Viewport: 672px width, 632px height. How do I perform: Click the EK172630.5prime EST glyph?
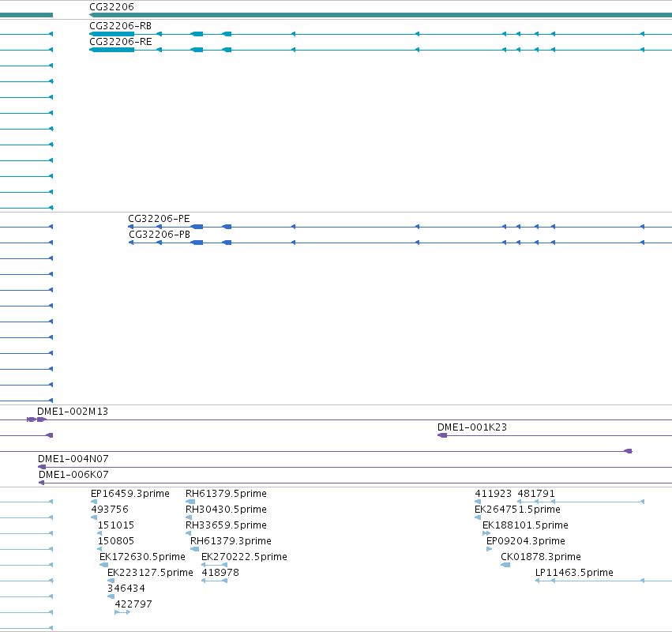pyautogui.click(x=103, y=565)
